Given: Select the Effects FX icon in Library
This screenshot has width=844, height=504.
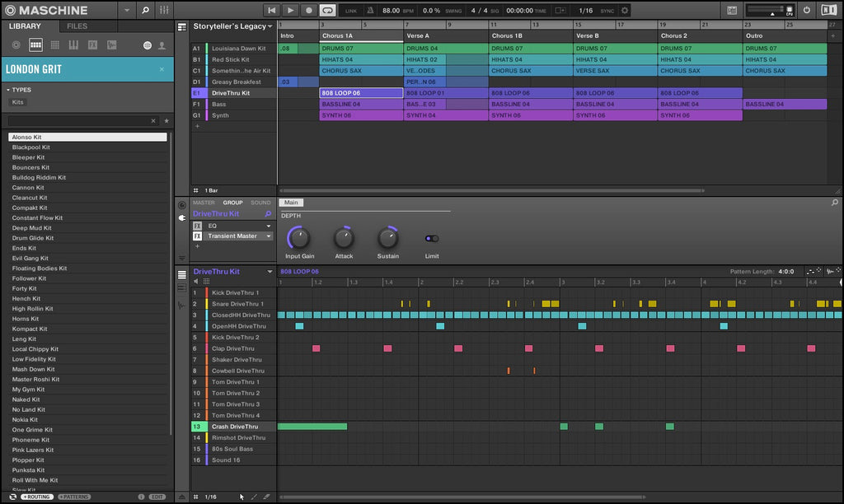Looking at the screenshot, I should coord(92,44).
